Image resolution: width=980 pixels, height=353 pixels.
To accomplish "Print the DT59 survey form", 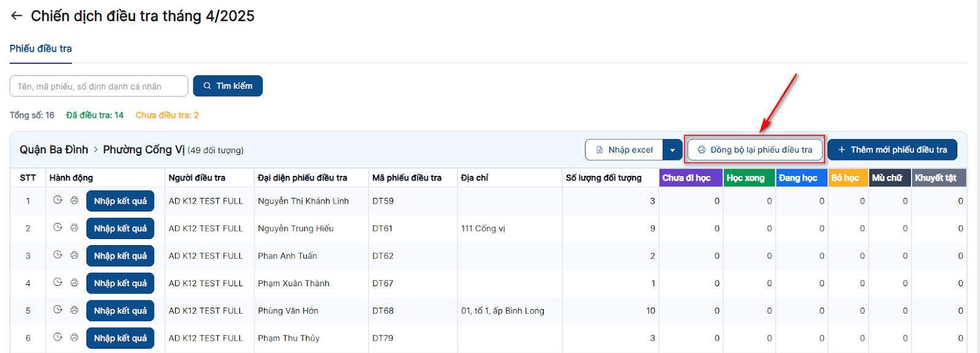I will point(74,200).
